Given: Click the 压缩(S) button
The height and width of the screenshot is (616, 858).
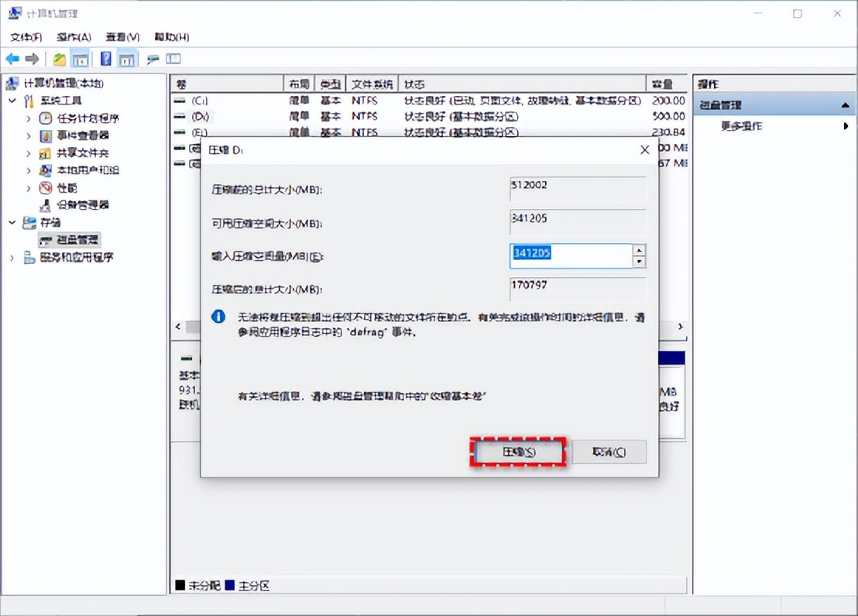Looking at the screenshot, I should point(519,452).
